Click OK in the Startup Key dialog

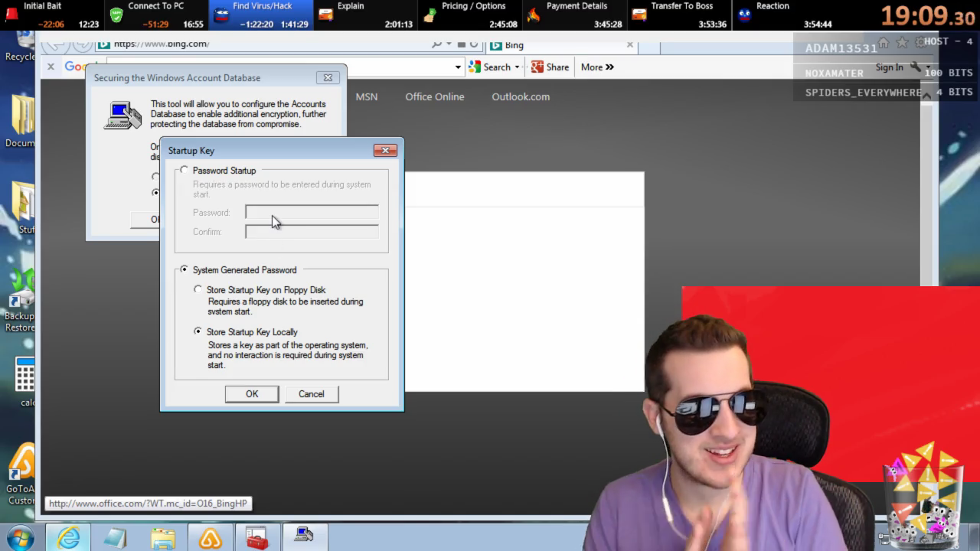tap(252, 394)
